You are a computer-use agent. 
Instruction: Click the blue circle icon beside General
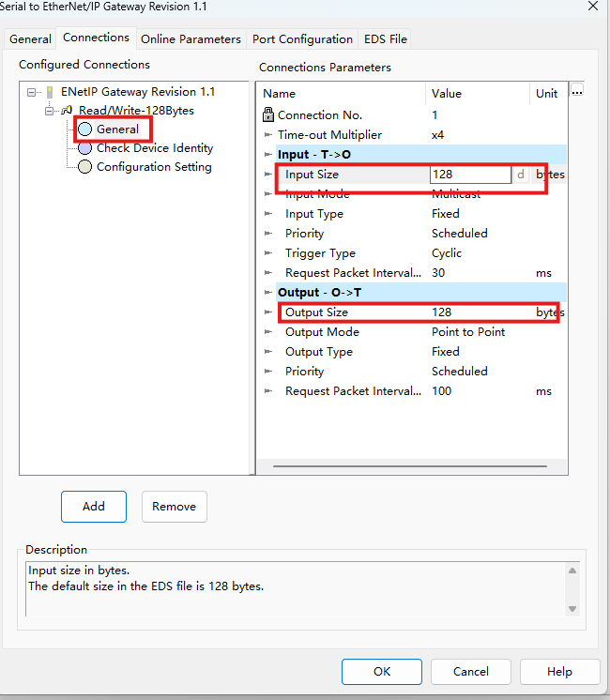84,129
